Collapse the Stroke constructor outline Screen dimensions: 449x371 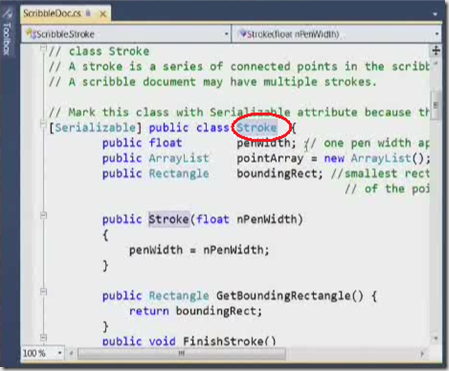click(43, 216)
